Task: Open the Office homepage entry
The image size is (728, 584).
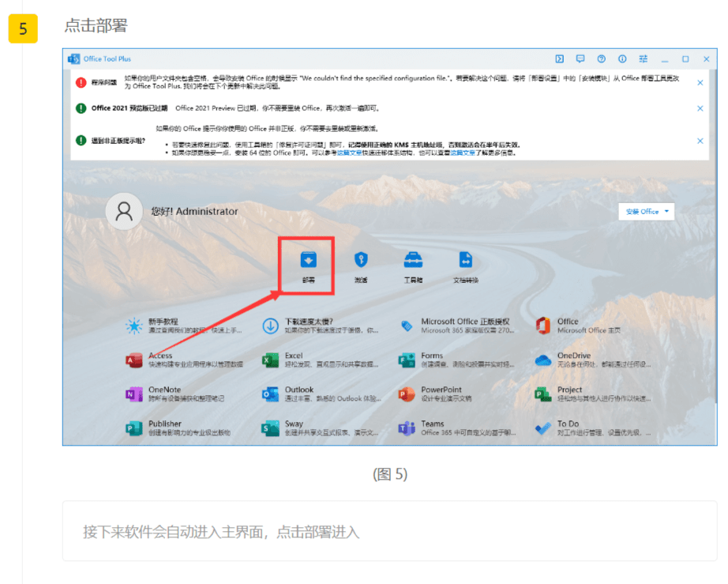Action: [x=578, y=326]
